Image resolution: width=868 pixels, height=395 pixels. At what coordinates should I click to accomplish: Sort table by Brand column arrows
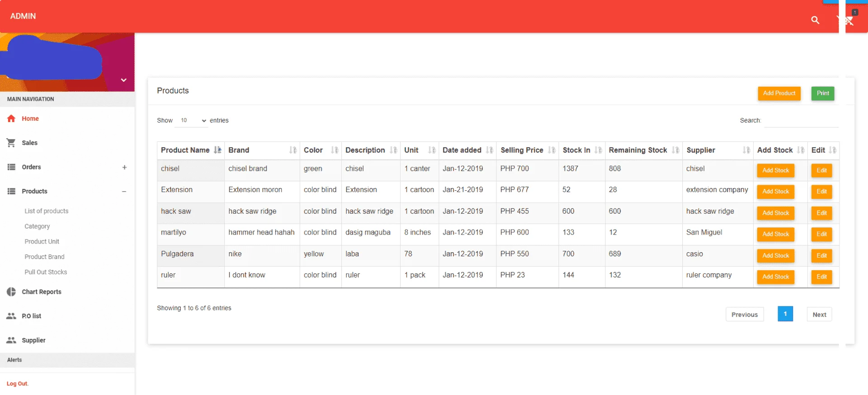[x=293, y=150]
